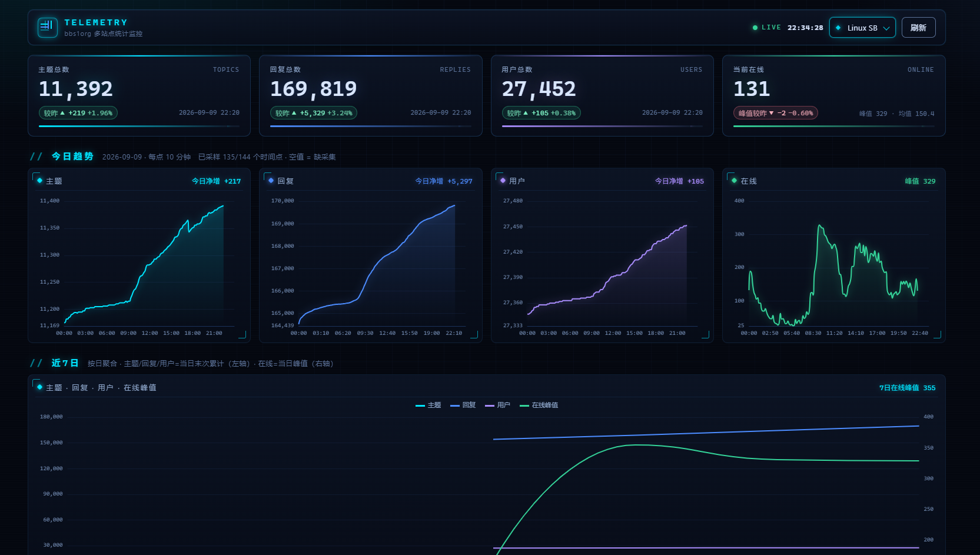The image size is (980, 555).
Task: Click the green LIVE status dot
Action: pos(755,28)
